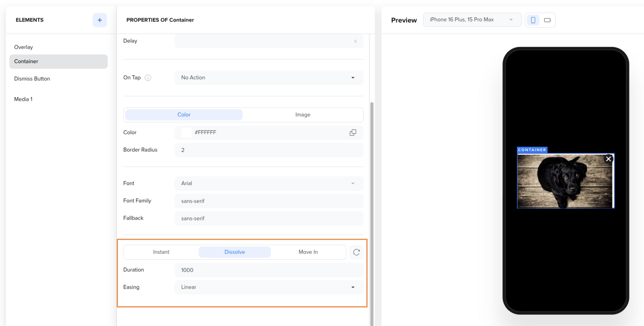Click the dog image in the preview

pos(565,181)
